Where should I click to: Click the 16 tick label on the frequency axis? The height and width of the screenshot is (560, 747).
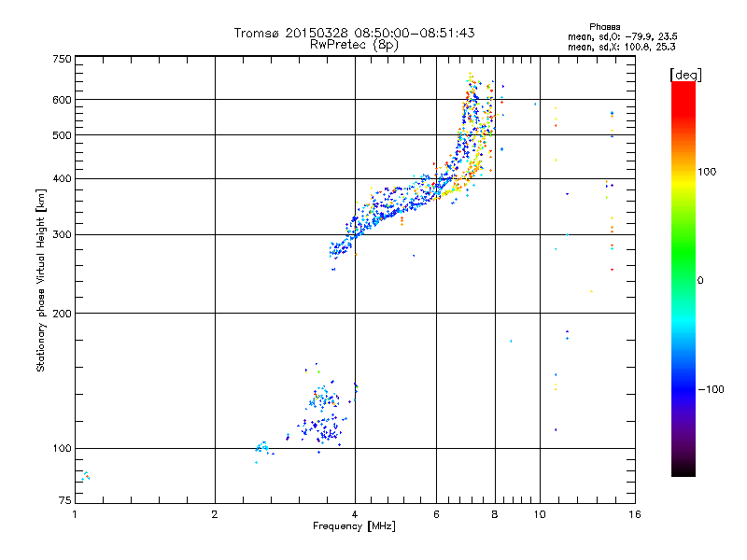point(635,514)
